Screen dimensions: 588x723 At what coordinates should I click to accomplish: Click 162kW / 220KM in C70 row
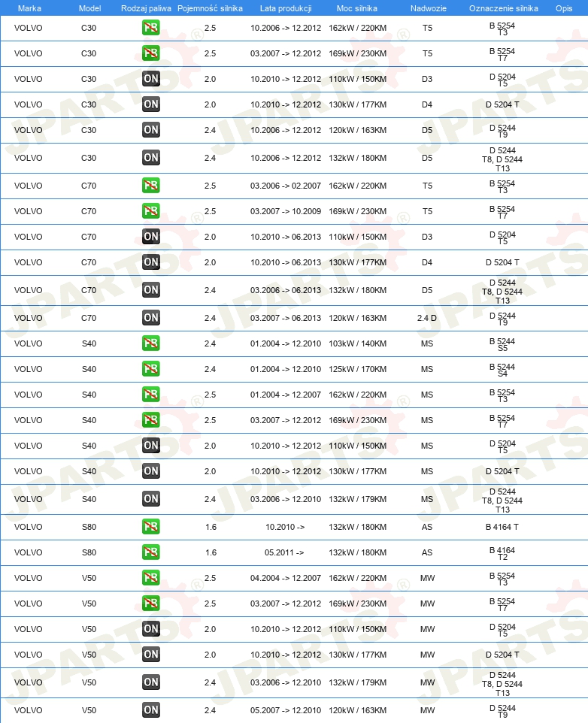(357, 186)
